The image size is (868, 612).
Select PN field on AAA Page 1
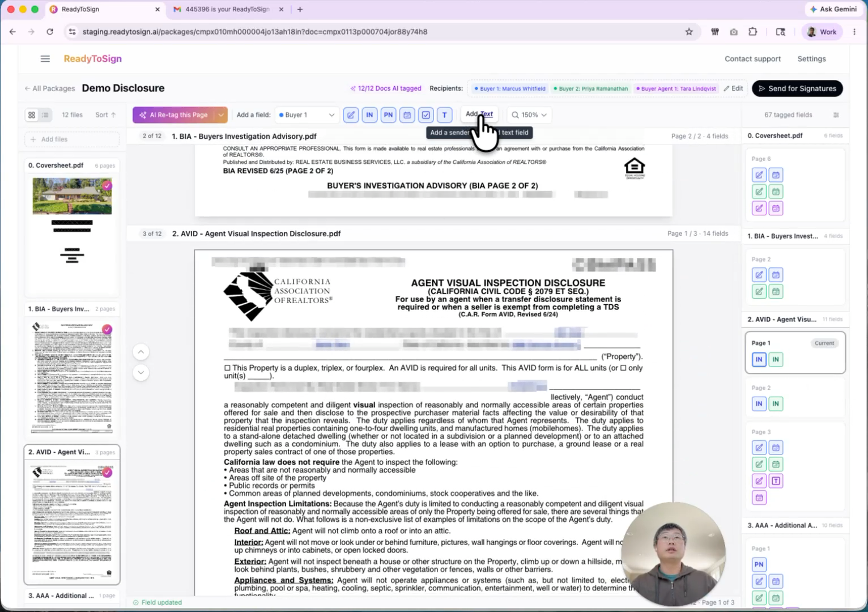(759, 564)
